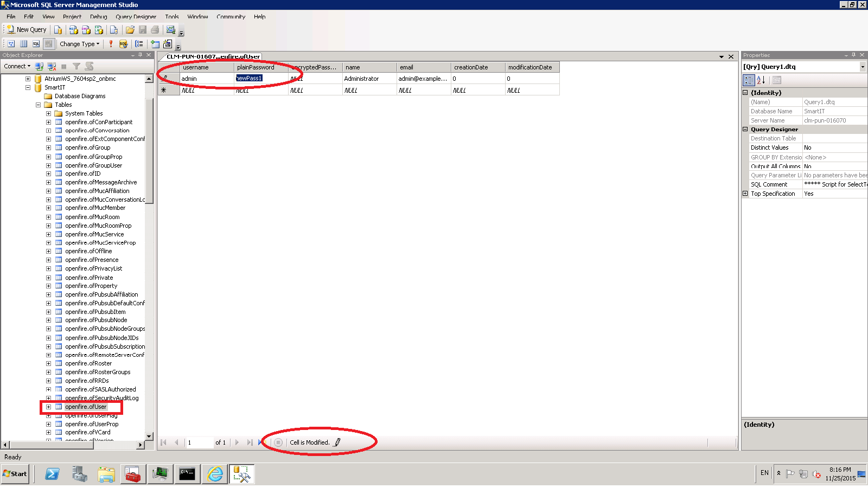Open the Community menu
The image size is (868, 488).
coord(231,17)
